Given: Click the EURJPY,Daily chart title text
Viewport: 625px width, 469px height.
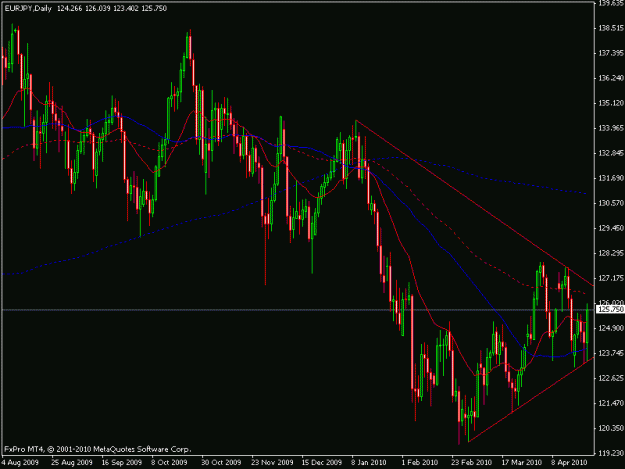Looking at the screenshot, I should pyautogui.click(x=28, y=8).
